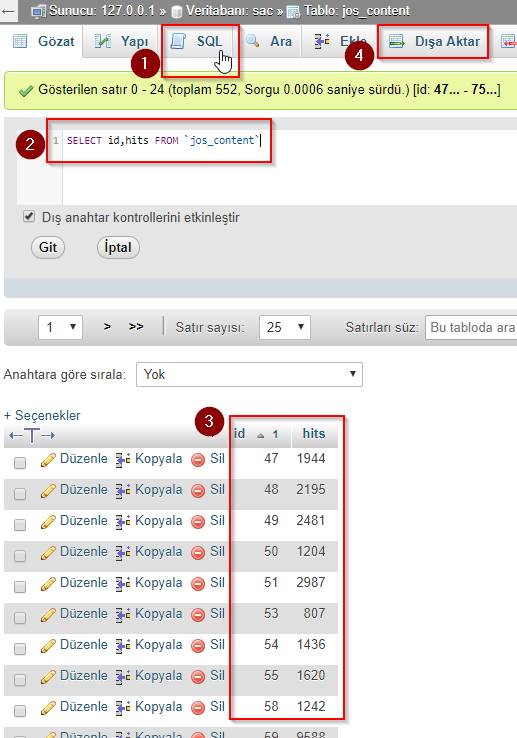Open the Ara search tab
The width and height of the screenshot is (517, 738).
269,41
